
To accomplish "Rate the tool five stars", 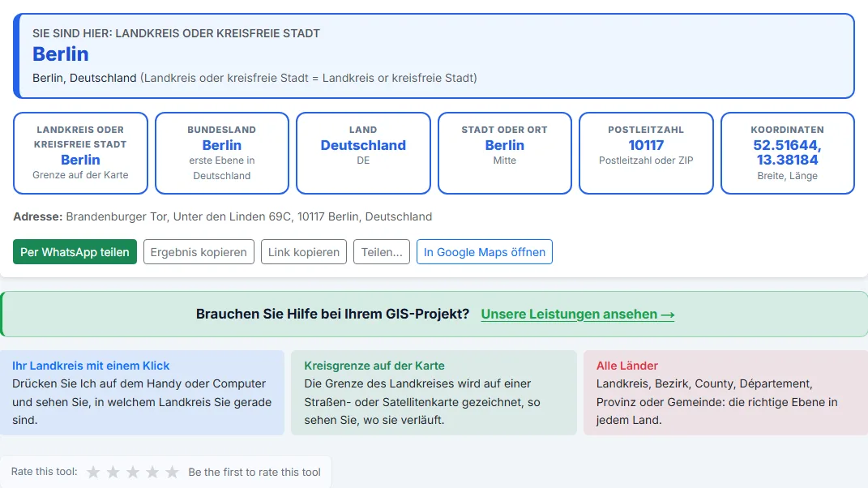I will coord(172,472).
